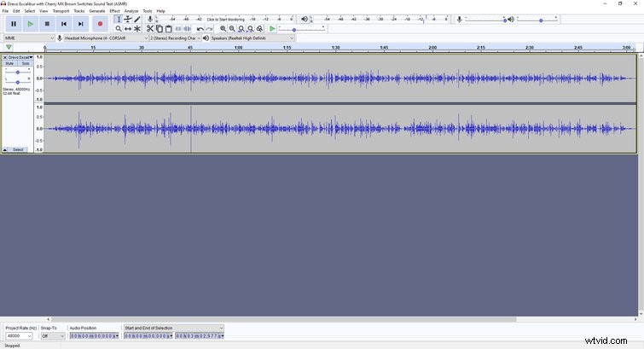Choose the Selection (I-beam) tool

[119, 20]
